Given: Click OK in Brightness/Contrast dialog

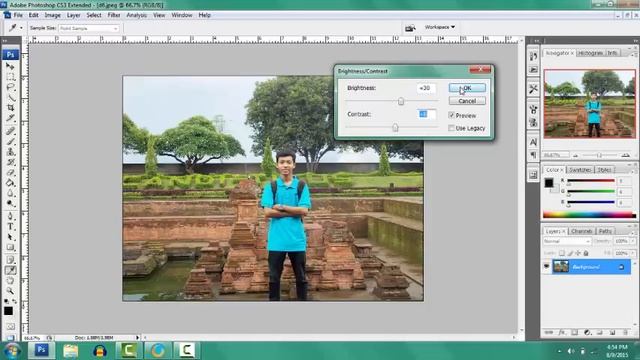Looking at the screenshot, I should click(467, 88).
